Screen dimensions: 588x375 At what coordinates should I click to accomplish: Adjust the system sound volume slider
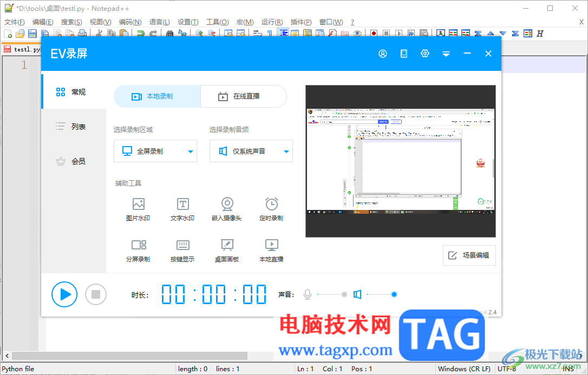382,294
